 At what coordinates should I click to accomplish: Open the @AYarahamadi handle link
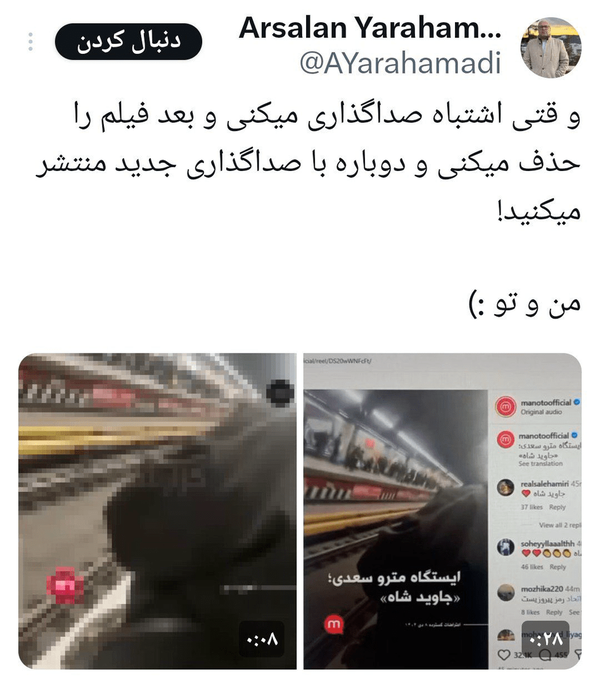coord(400,63)
